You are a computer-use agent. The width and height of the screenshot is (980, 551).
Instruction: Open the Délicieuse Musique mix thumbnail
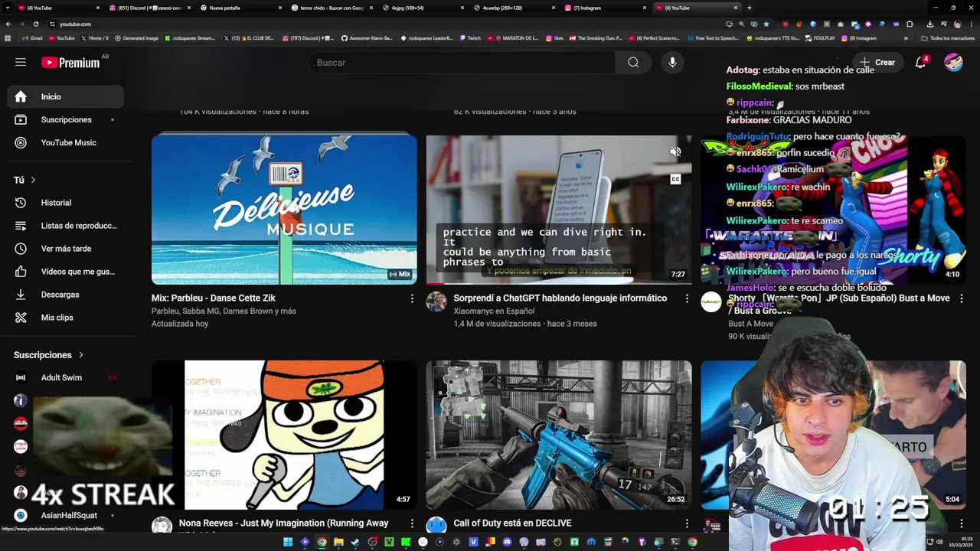[x=284, y=210]
